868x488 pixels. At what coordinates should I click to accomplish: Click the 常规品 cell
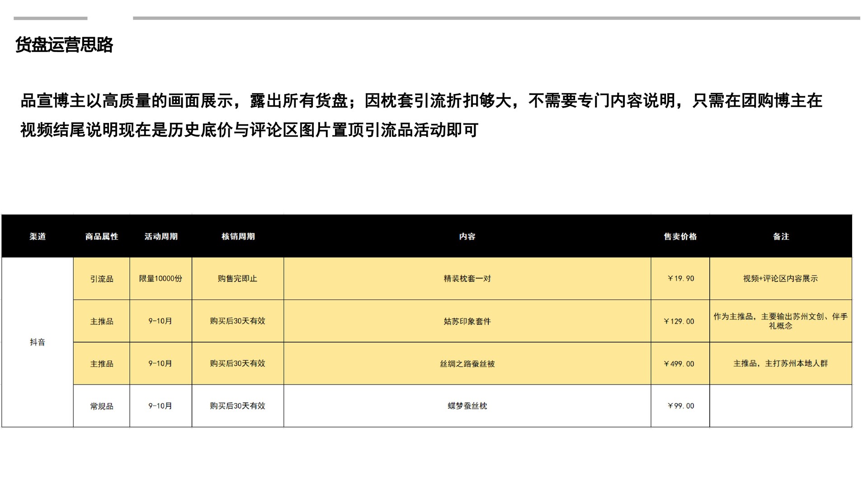point(102,406)
